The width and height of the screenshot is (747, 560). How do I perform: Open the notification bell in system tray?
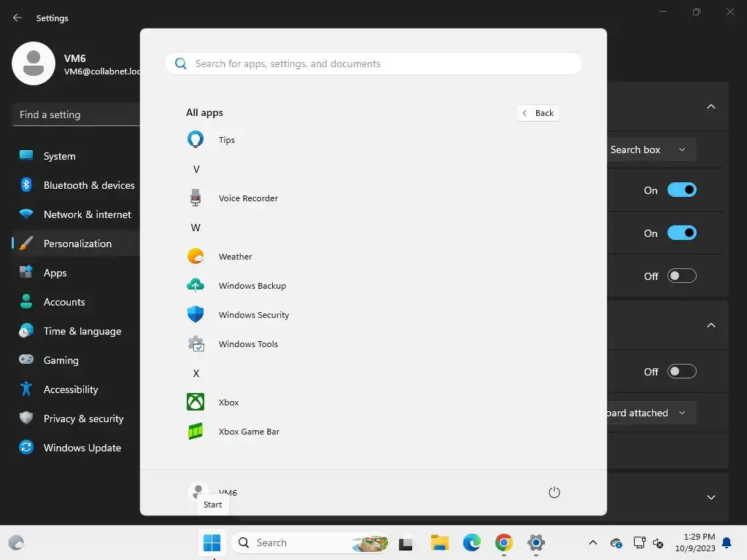tap(727, 542)
